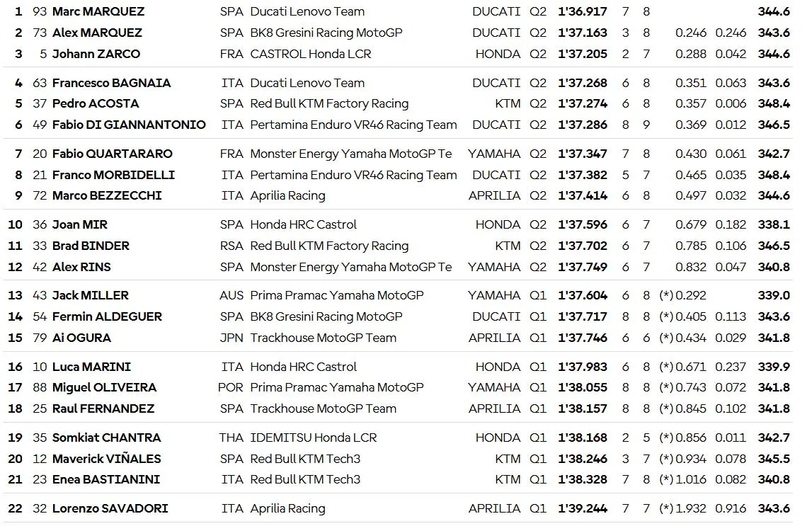The height and width of the screenshot is (526, 812).
Task: Click Monster Energy Yamaha team for Quartararo
Action: point(350,154)
